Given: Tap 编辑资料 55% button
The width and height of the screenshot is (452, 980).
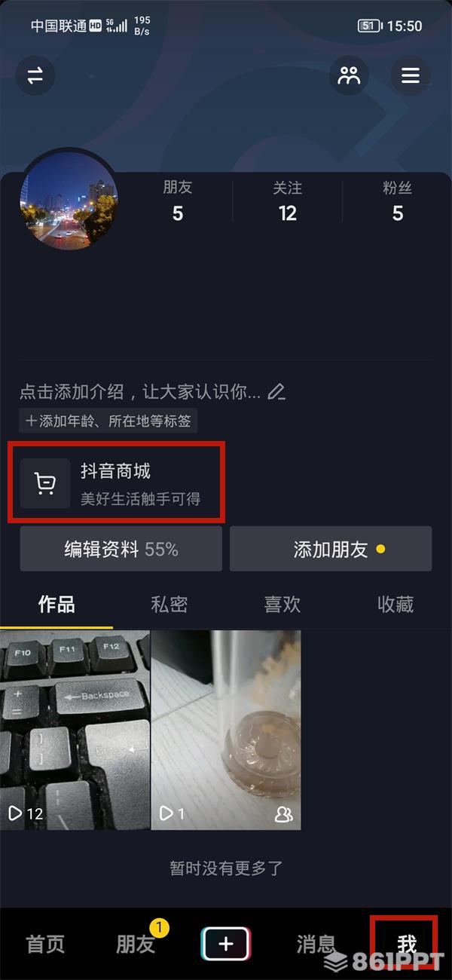Looking at the screenshot, I should coord(121,549).
